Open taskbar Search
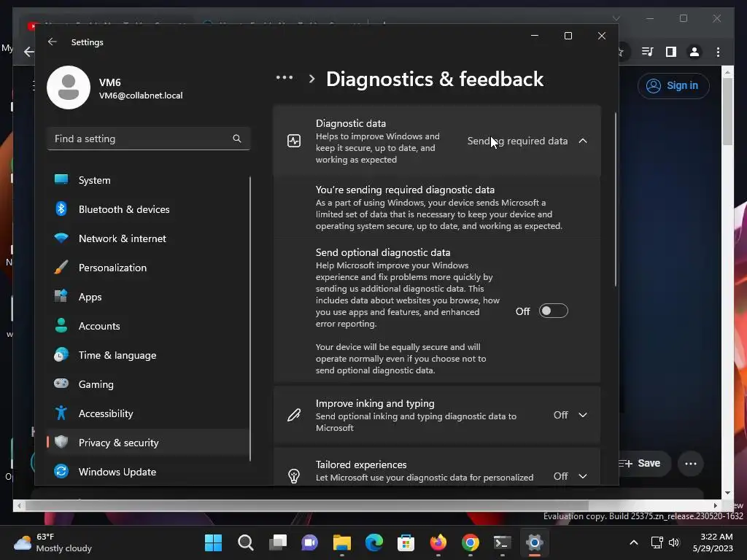 click(x=245, y=542)
